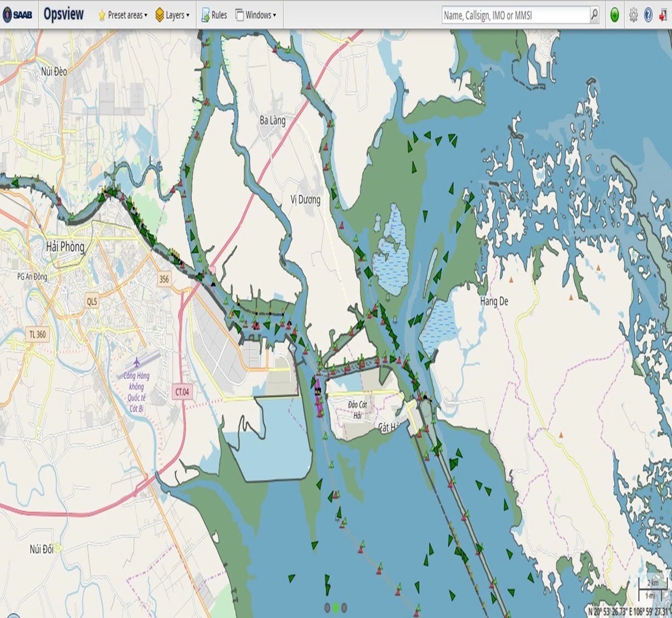Click the green connection status indicator
This screenshot has height=618, width=672.
tap(614, 15)
